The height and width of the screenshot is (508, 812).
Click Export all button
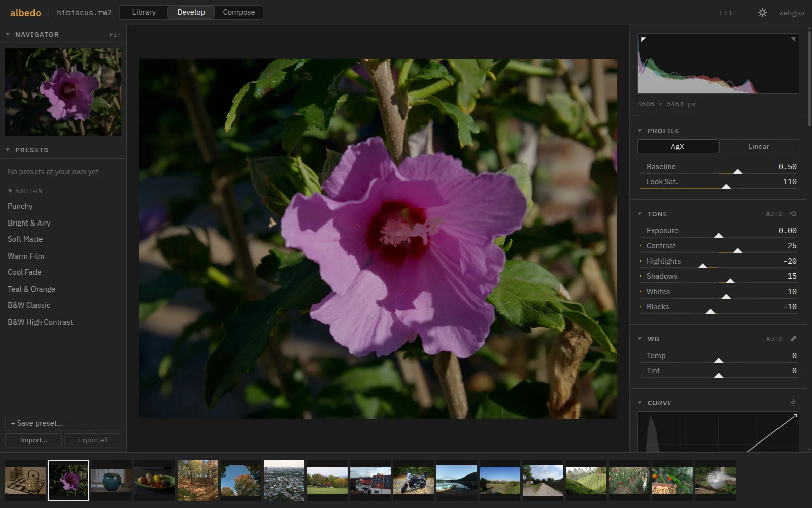point(93,440)
